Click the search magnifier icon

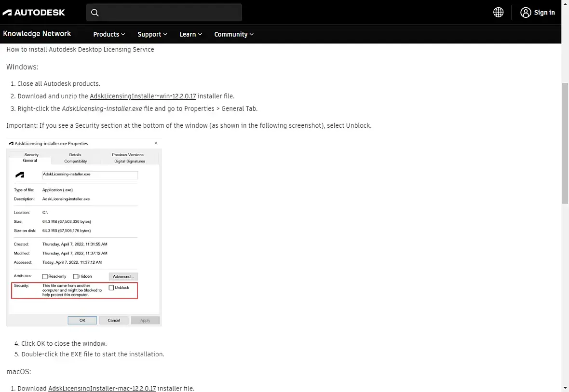click(95, 13)
